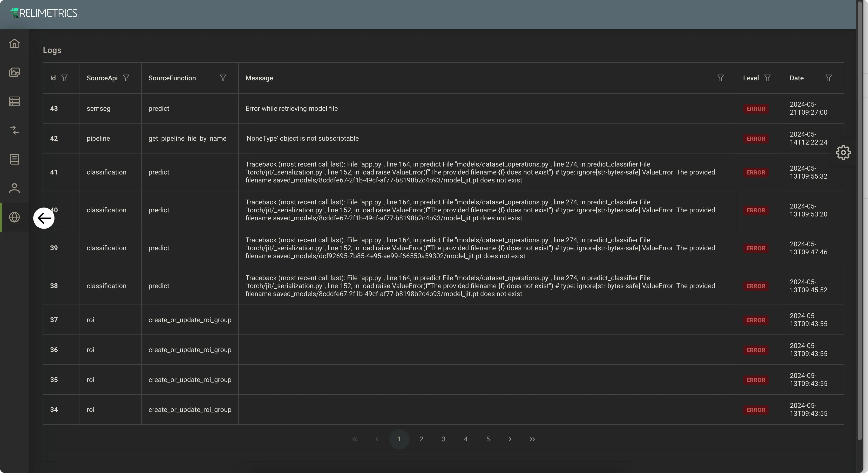Image resolution: width=868 pixels, height=473 pixels.
Task: Click 'semseg' source api cell
Action: click(x=98, y=109)
